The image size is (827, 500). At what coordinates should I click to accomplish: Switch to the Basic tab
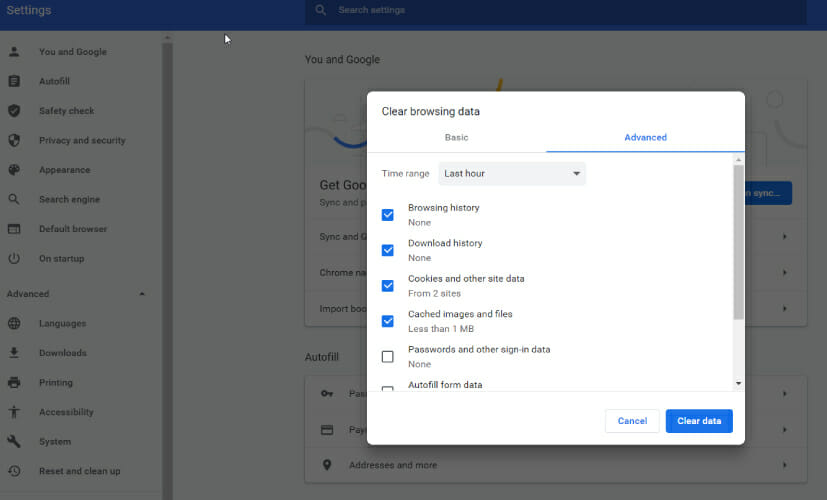point(456,138)
